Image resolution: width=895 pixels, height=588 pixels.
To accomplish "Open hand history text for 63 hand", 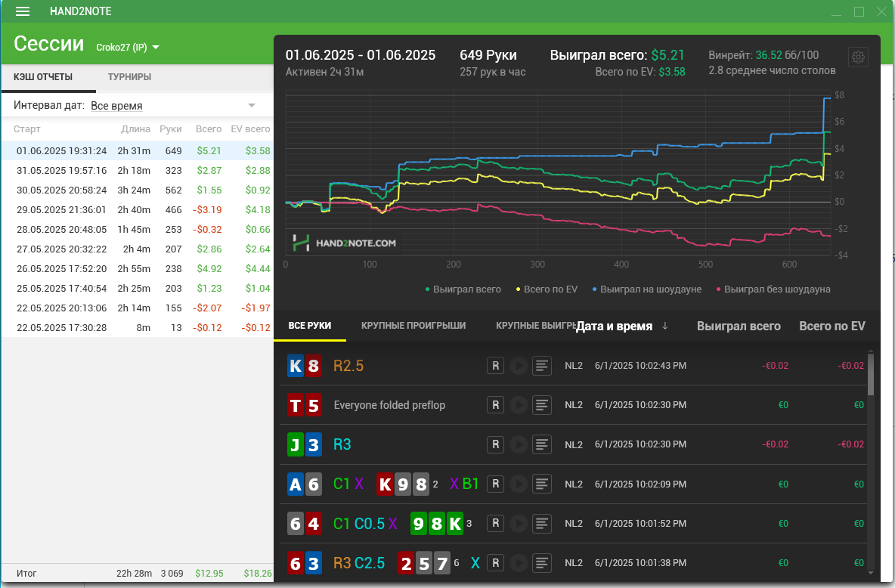I will [542, 562].
